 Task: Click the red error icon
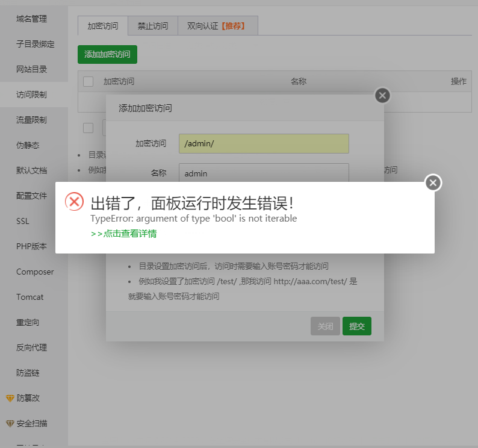[x=75, y=202]
